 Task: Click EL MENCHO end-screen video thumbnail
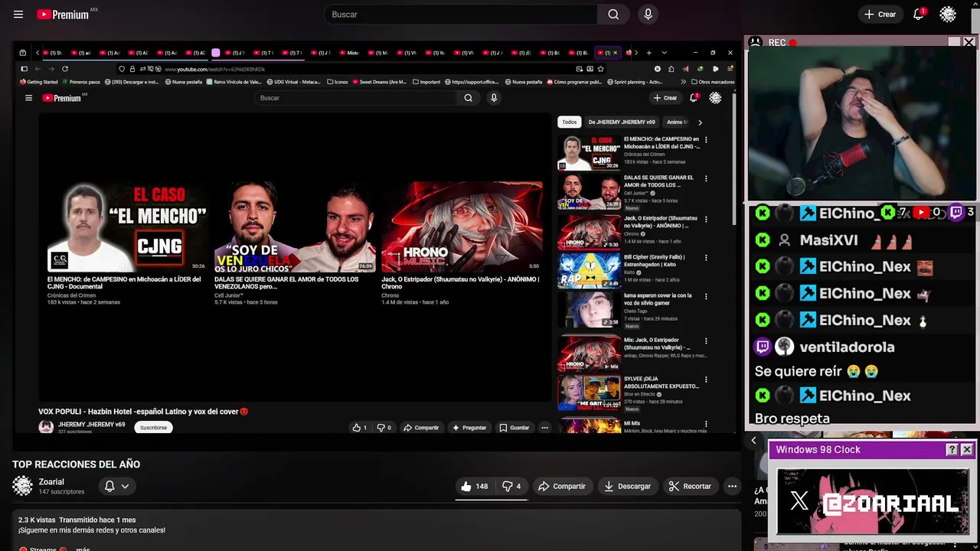click(x=127, y=227)
